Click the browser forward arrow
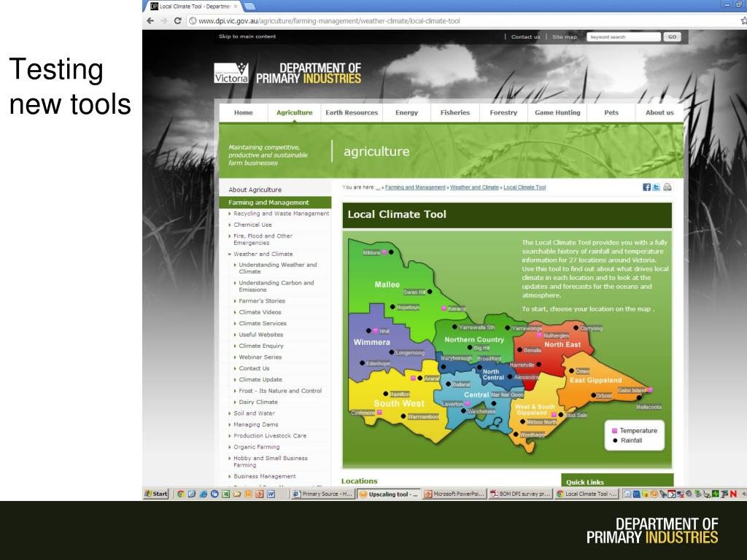The image size is (747, 560). [x=164, y=21]
